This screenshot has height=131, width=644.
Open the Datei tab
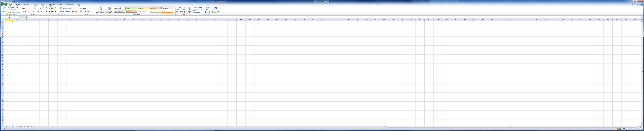point(4,4)
